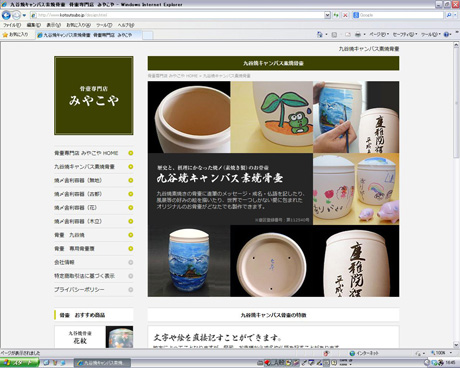
Task: Open the Feeds icon in command bar
Action: click(334, 34)
